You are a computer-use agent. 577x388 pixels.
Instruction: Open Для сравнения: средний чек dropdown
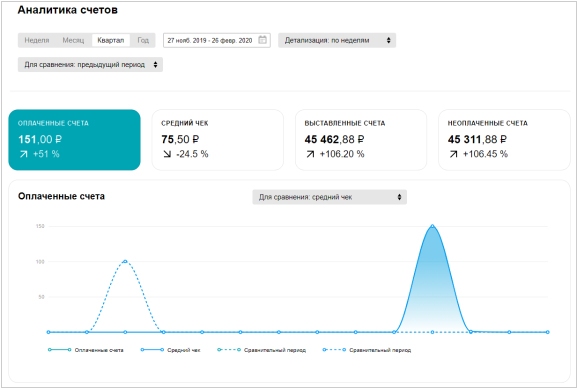tap(329, 197)
